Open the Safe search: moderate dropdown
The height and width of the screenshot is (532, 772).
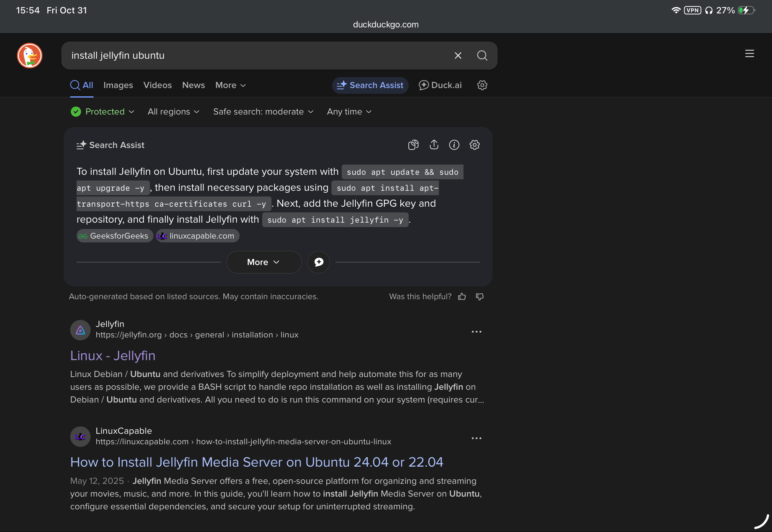(x=263, y=112)
